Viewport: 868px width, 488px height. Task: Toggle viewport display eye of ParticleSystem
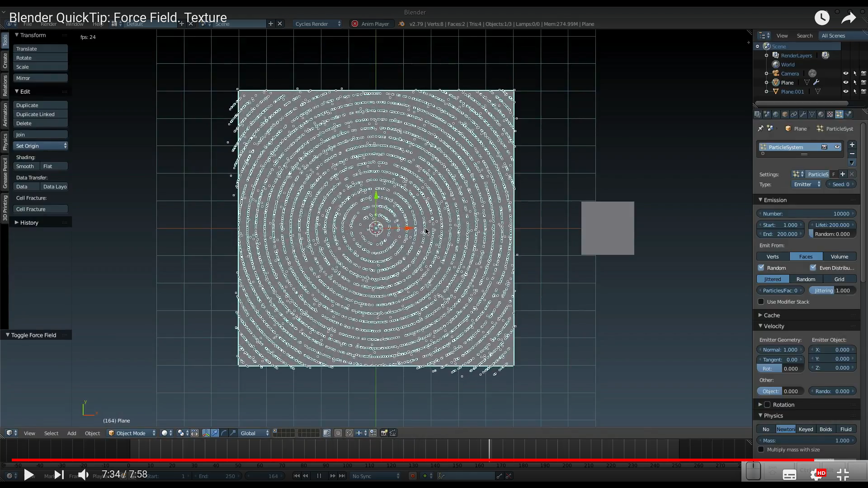pos(837,147)
